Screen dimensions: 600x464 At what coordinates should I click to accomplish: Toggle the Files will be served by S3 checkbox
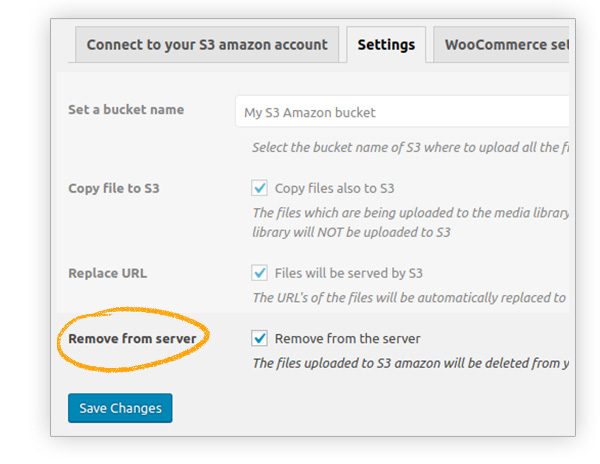click(x=259, y=273)
